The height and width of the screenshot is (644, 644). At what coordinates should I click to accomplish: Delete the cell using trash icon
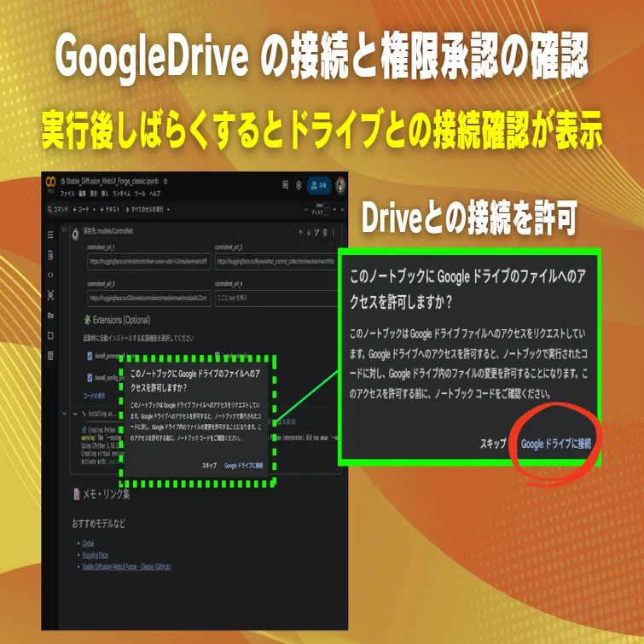point(325,233)
